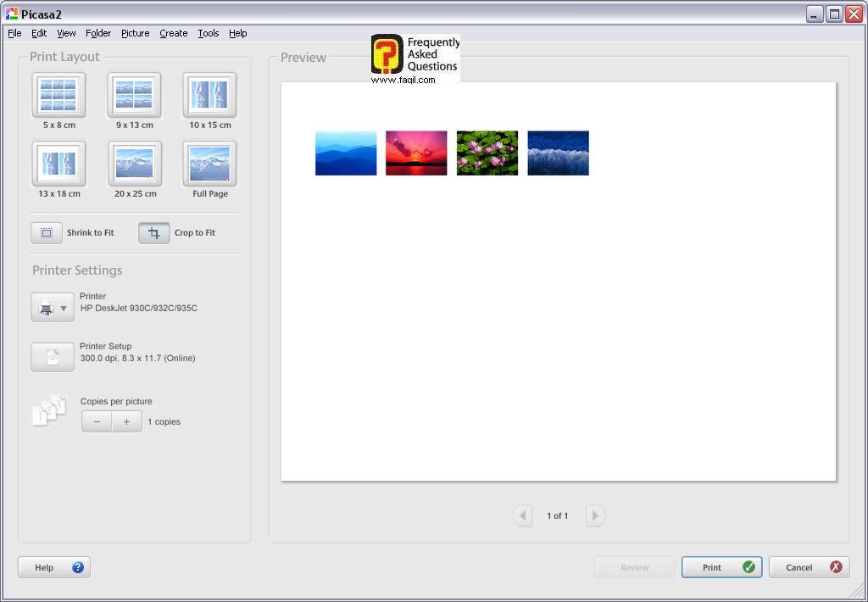Open the Printer selection dropdown
868x602 pixels.
[x=53, y=308]
